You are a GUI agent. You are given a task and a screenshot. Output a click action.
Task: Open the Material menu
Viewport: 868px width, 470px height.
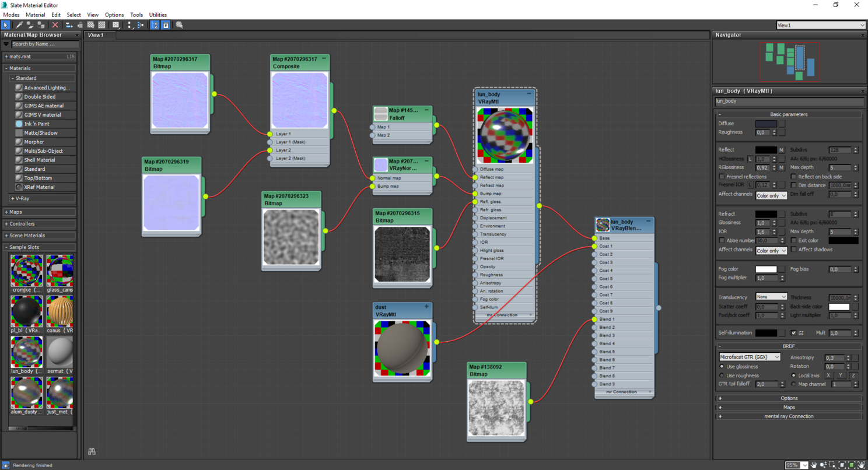(x=36, y=15)
